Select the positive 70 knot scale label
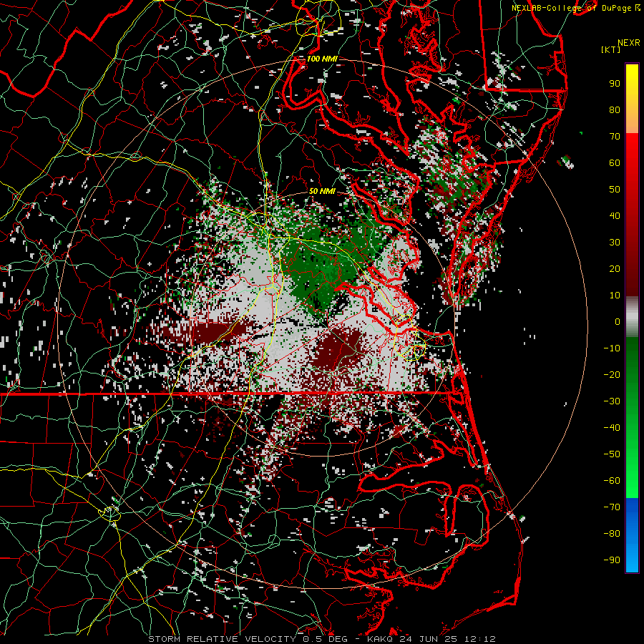 click(x=615, y=137)
